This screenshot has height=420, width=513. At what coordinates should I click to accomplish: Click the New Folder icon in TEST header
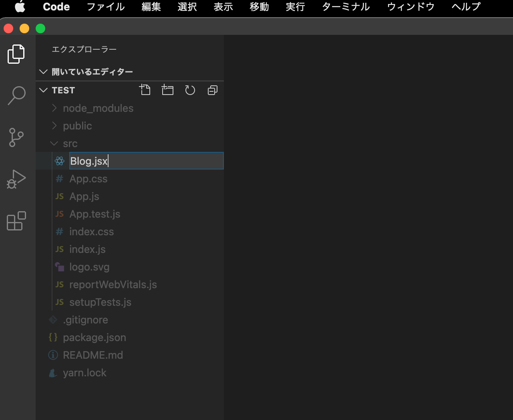click(x=167, y=90)
